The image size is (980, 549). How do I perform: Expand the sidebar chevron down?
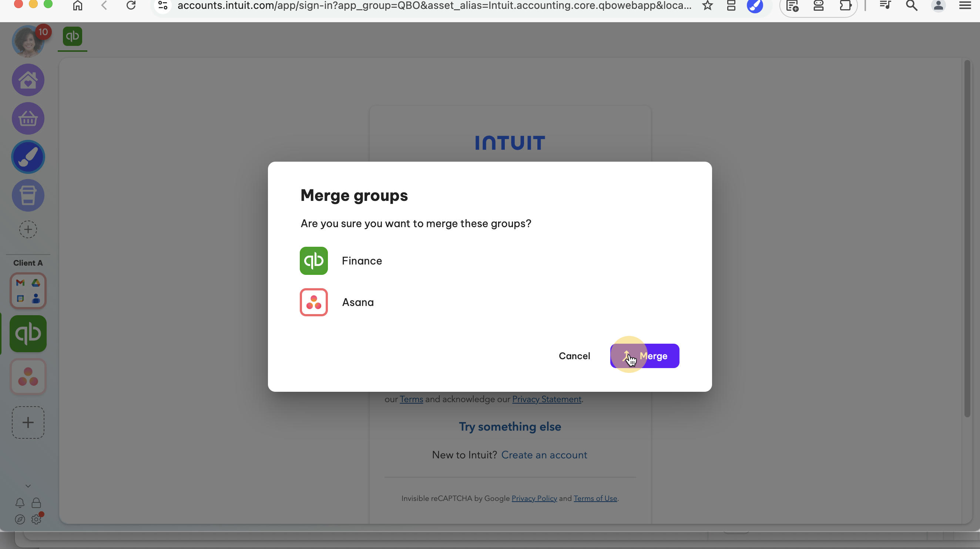tap(28, 486)
